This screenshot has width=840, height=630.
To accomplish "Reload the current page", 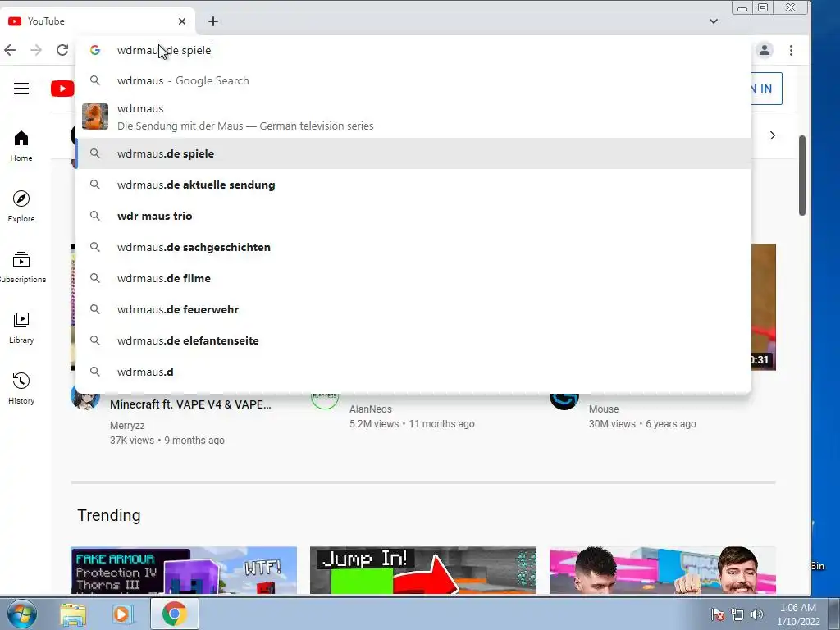I will (62, 50).
